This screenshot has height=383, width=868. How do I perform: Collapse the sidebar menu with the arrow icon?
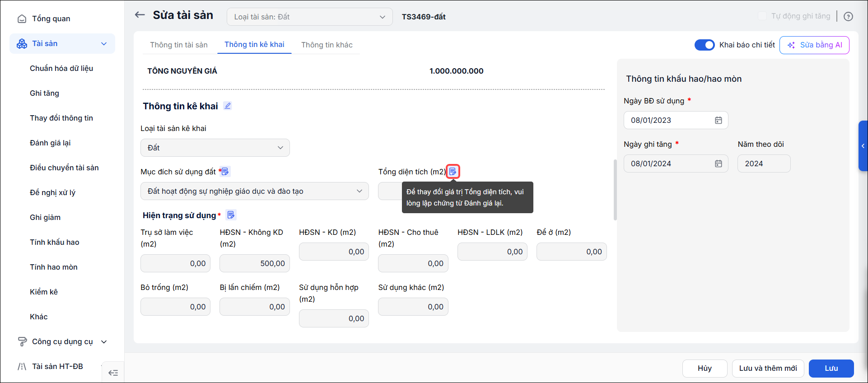pos(113,373)
